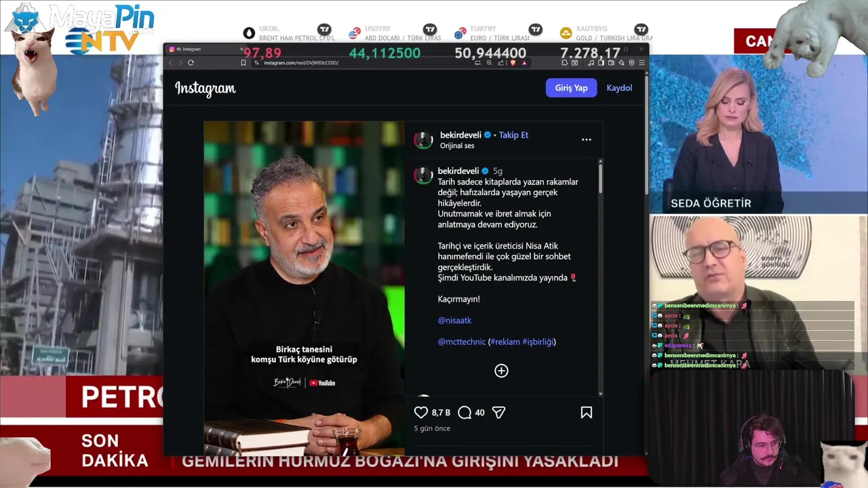Image resolution: width=868 pixels, height=488 pixels.
Task: Bookmark this page using toolbar bookmark icon
Action: (243, 62)
